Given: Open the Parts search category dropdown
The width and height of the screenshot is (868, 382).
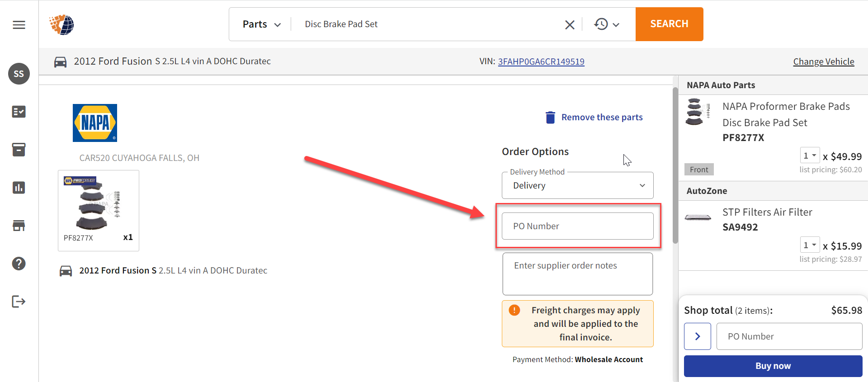Looking at the screenshot, I should 261,24.
